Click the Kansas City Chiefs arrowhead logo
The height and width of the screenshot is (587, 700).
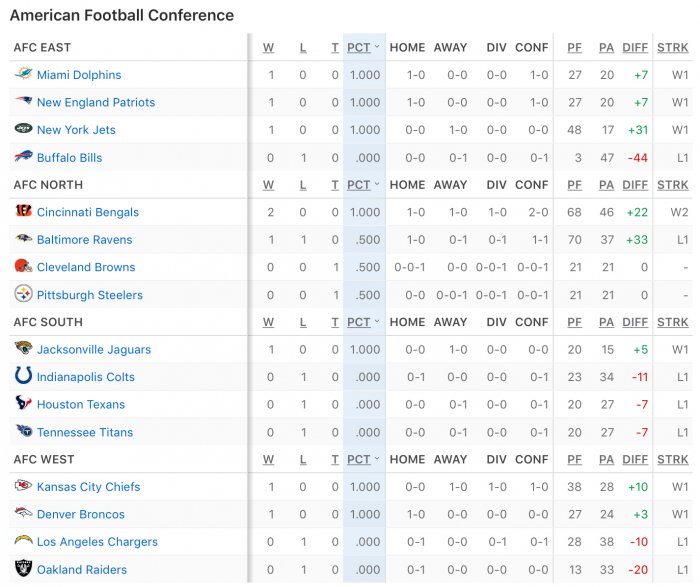(x=23, y=485)
